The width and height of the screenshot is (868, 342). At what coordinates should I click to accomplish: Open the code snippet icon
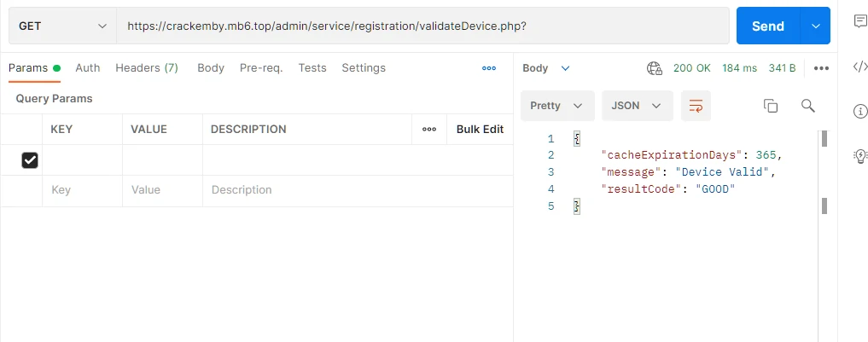[x=860, y=68]
